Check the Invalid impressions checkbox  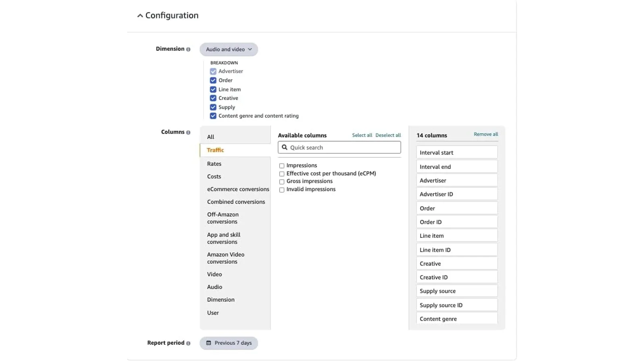coord(282,190)
